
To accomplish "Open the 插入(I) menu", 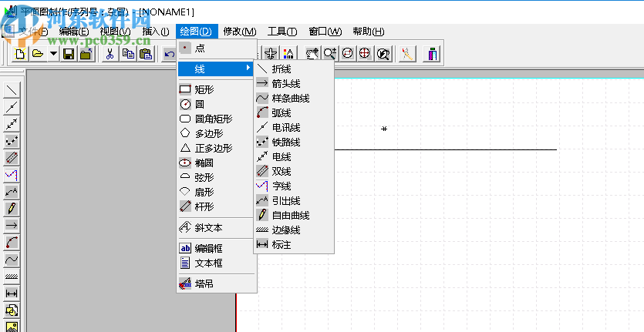I will (x=155, y=32).
